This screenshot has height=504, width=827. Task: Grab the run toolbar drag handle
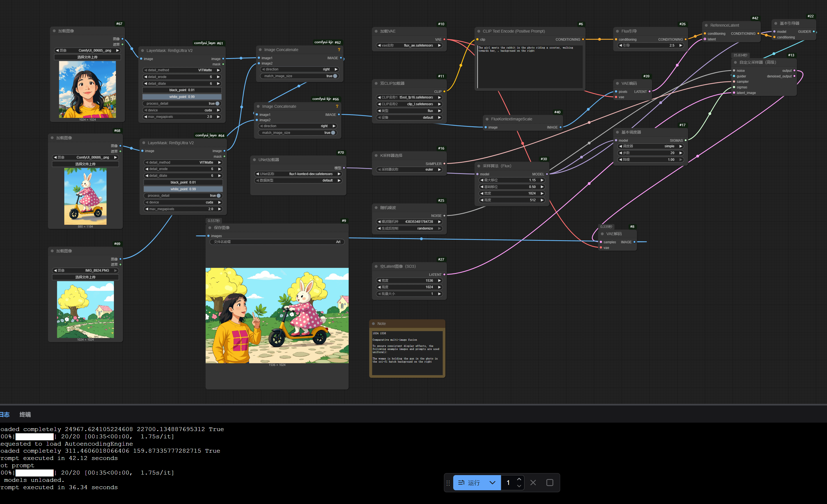click(448, 483)
